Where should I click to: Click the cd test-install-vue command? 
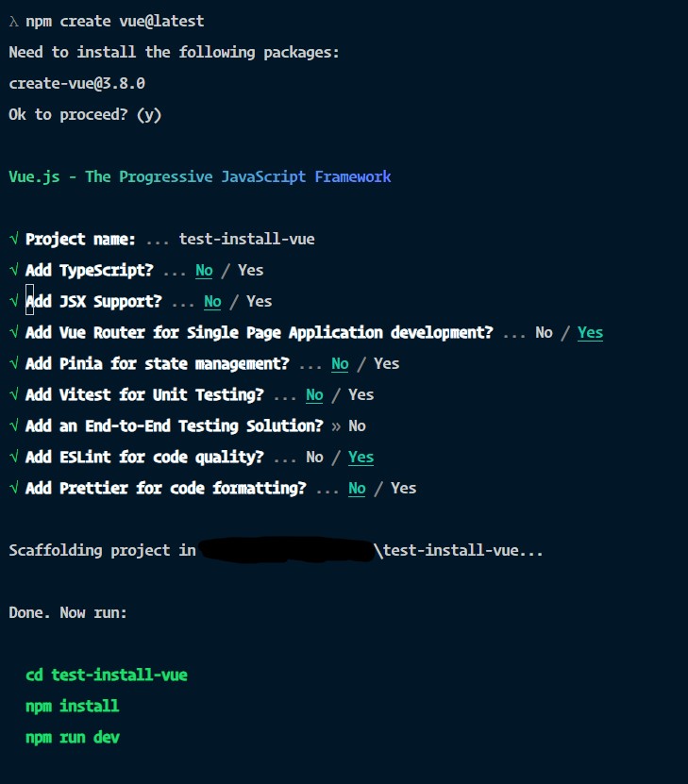click(x=107, y=675)
